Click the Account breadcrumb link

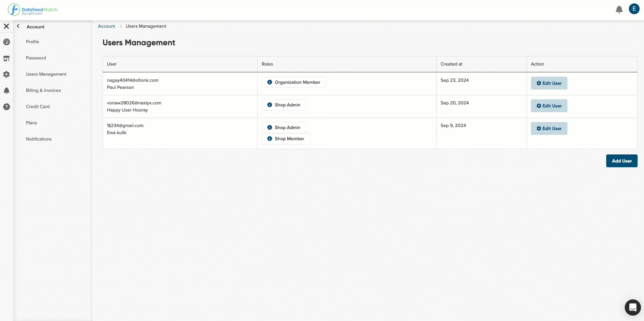point(106,26)
